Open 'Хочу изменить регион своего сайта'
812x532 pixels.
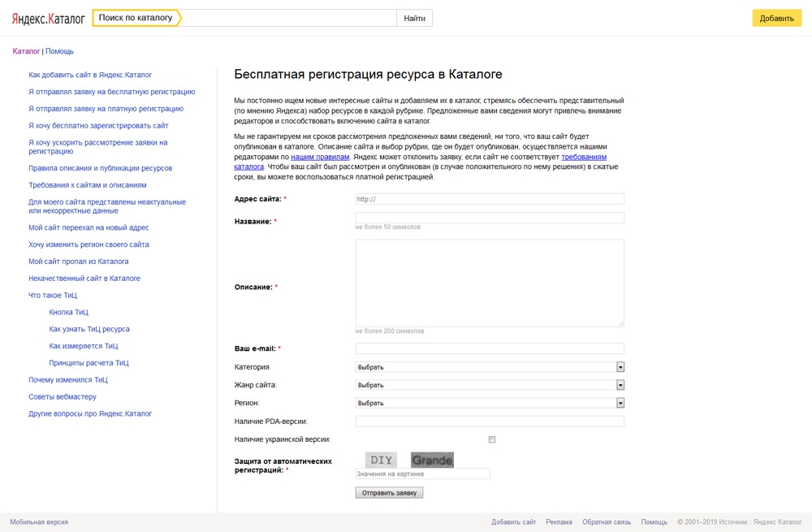(x=89, y=244)
